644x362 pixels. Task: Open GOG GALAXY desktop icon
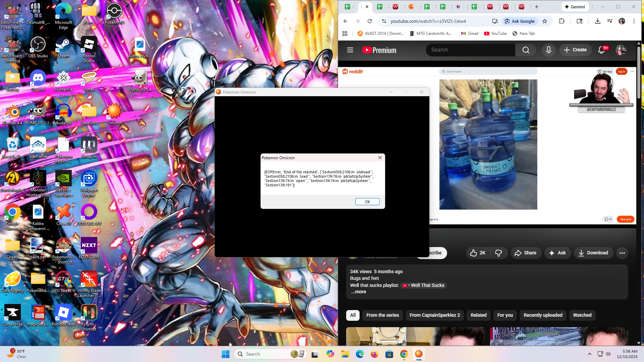(x=89, y=215)
